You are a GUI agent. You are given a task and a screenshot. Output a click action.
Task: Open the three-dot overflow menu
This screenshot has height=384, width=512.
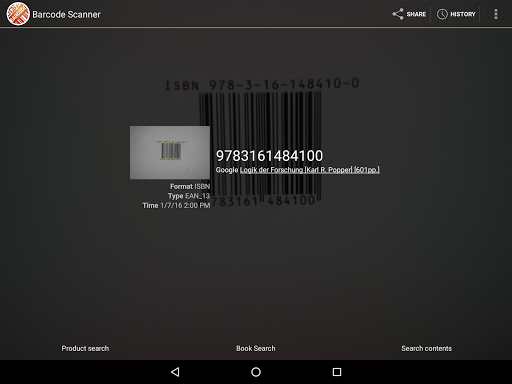(496, 14)
